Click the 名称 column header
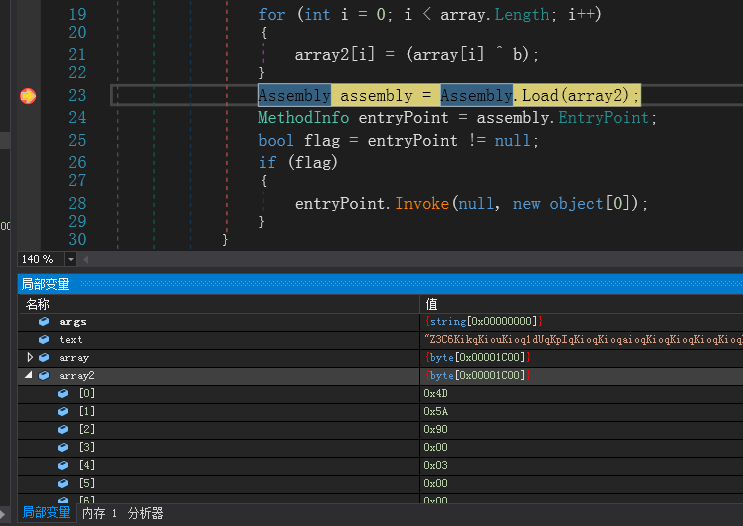 38,304
